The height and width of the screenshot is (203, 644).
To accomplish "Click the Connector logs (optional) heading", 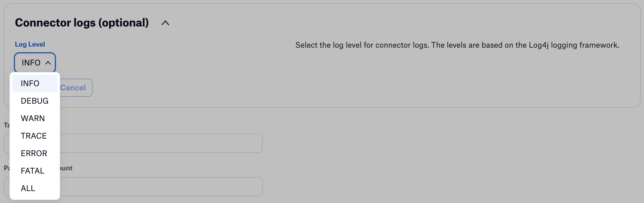I will pyautogui.click(x=82, y=23).
